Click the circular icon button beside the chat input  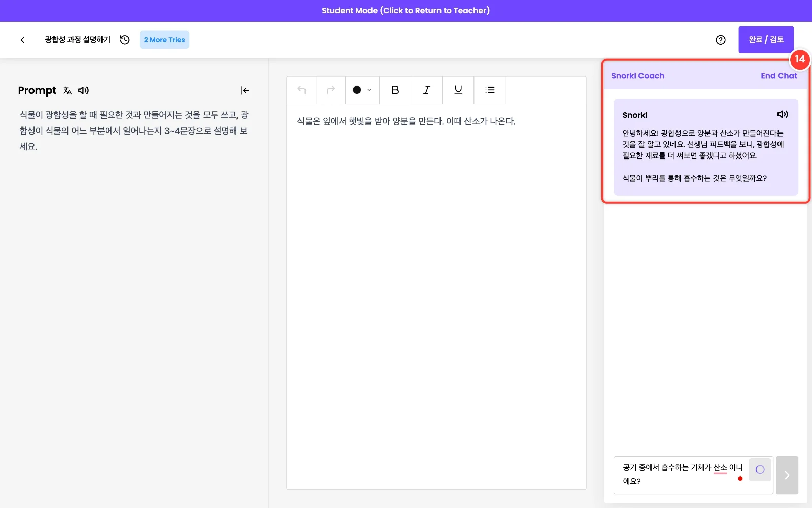pyautogui.click(x=760, y=469)
